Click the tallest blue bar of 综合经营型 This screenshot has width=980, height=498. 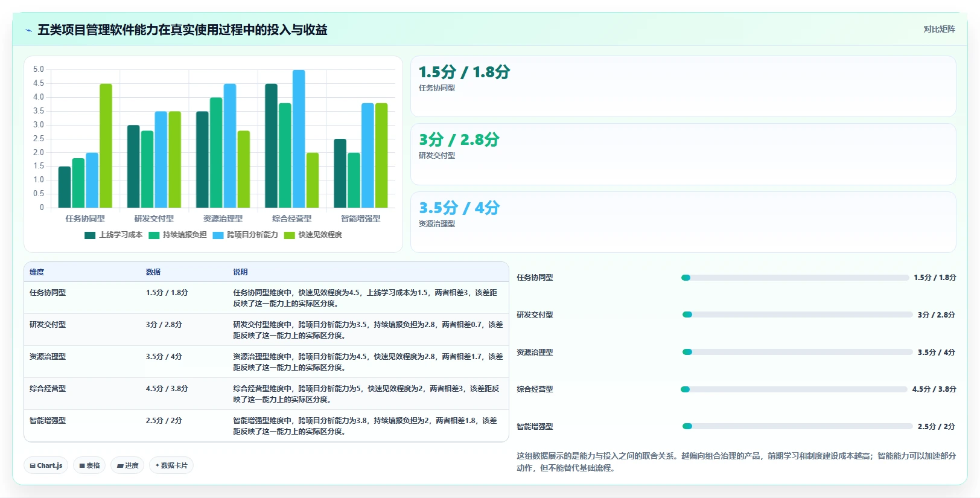tap(299, 139)
